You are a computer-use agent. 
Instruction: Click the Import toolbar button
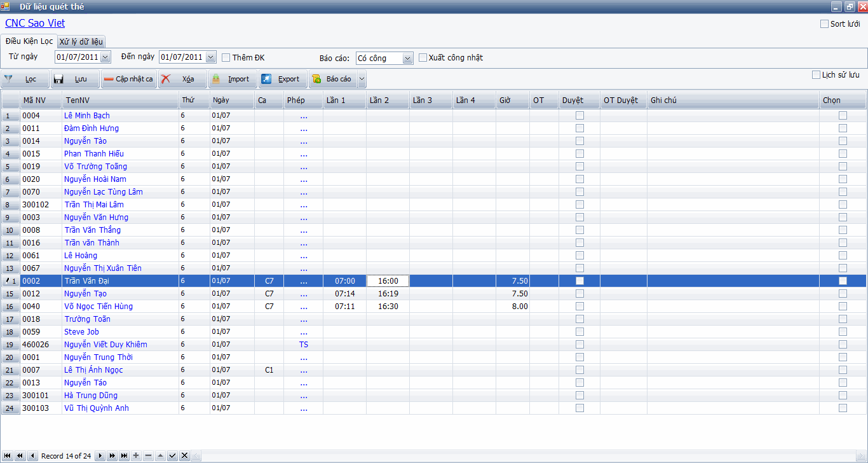233,79
